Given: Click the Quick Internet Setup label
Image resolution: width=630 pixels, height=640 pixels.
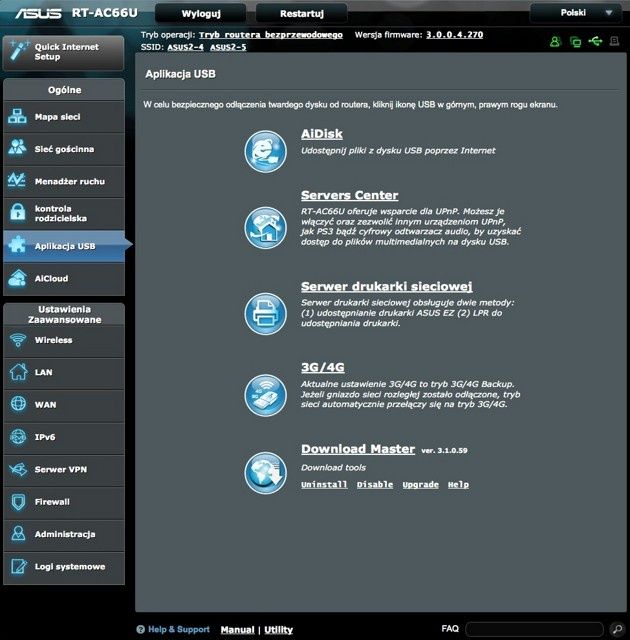Looking at the screenshot, I should [67, 51].
